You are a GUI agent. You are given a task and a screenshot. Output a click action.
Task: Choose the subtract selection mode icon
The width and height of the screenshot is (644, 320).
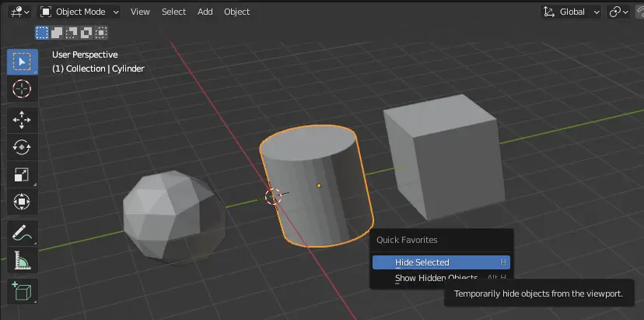72,33
